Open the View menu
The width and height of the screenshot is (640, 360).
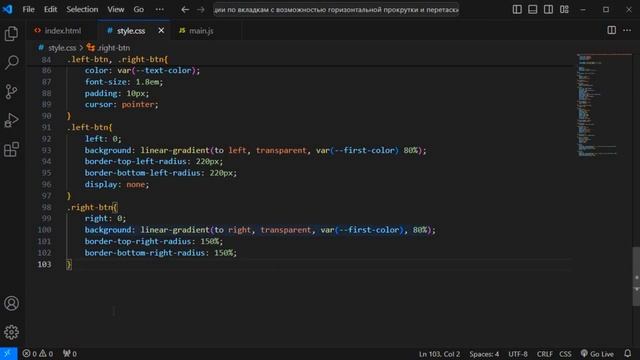click(116, 9)
